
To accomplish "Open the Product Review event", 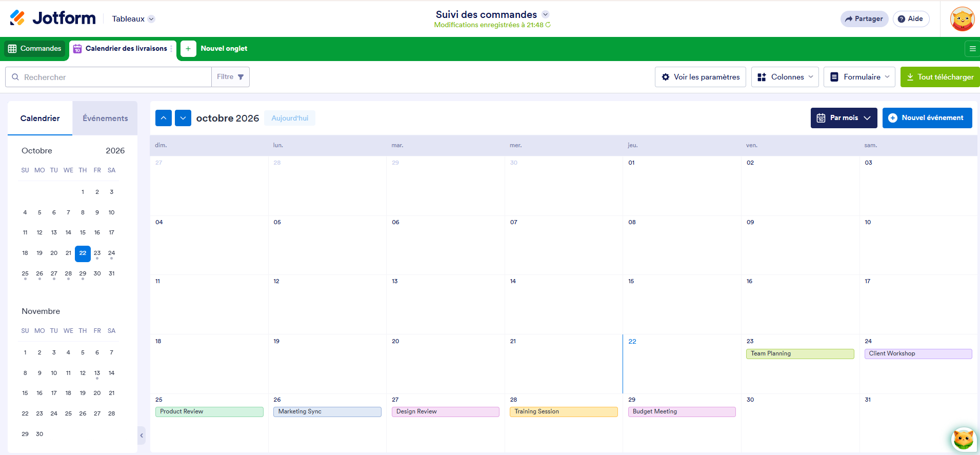I will (x=209, y=412).
